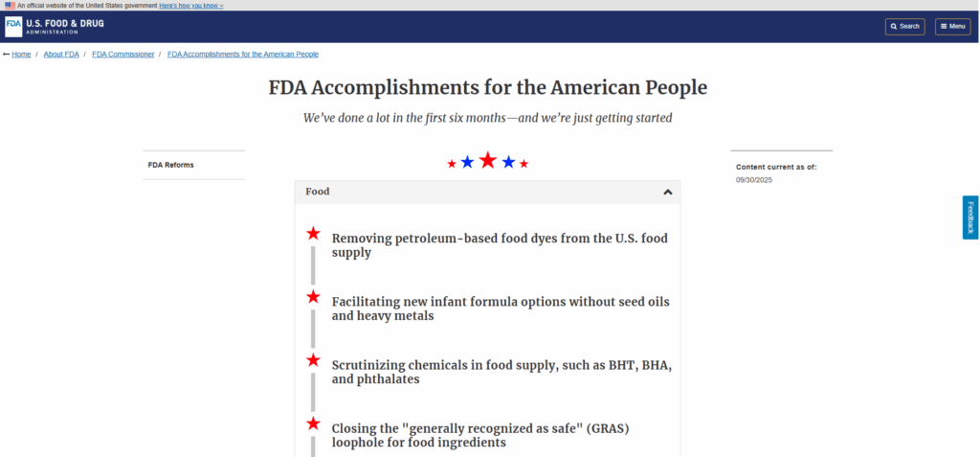The height and width of the screenshot is (457, 980).
Task: Click the back arrow next to Home breadcrumb
Action: [x=7, y=55]
